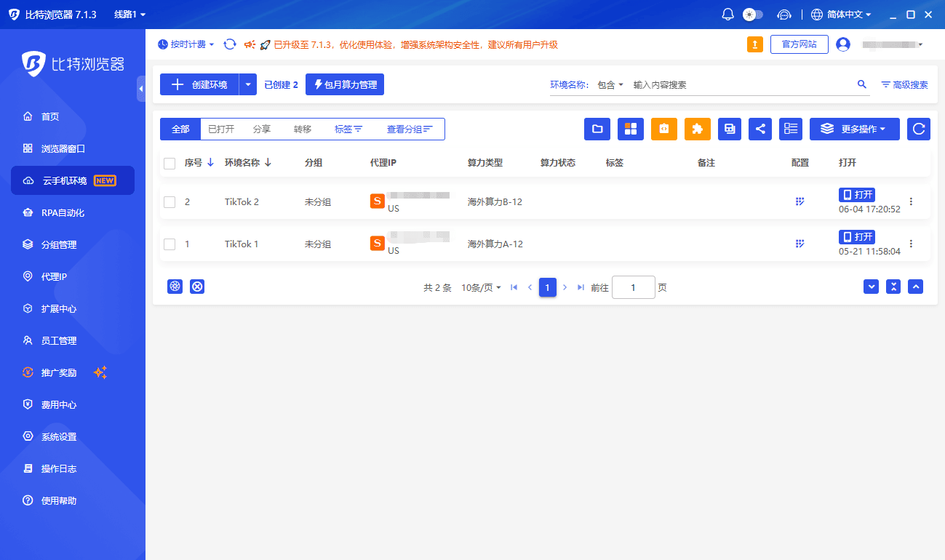Viewport: 945px width, 560px height.
Task: Click the share toolbar icon
Action: tap(760, 129)
